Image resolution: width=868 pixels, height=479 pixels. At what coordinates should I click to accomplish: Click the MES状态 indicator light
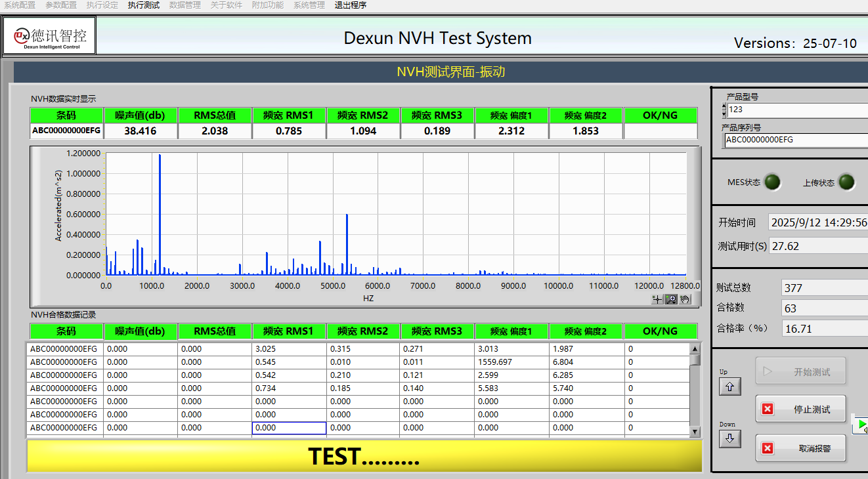click(x=772, y=182)
